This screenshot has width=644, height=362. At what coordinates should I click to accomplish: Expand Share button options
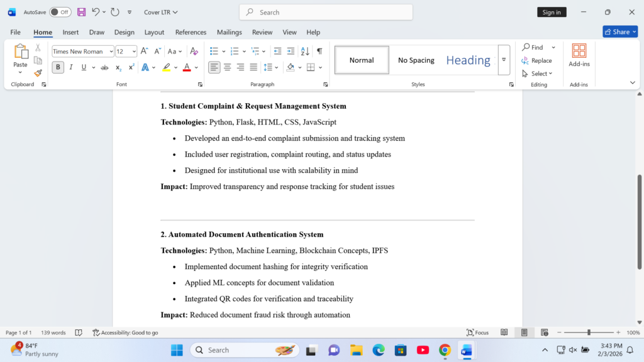click(634, 31)
